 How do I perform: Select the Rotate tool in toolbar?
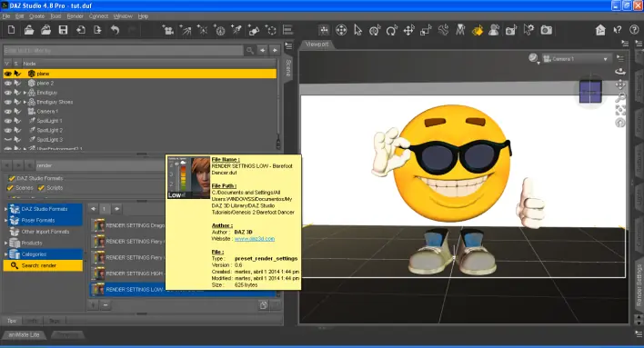click(391, 30)
